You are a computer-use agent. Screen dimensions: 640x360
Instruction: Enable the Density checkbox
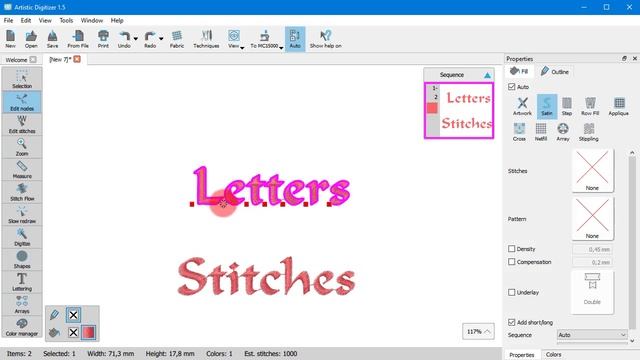point(511,249)
